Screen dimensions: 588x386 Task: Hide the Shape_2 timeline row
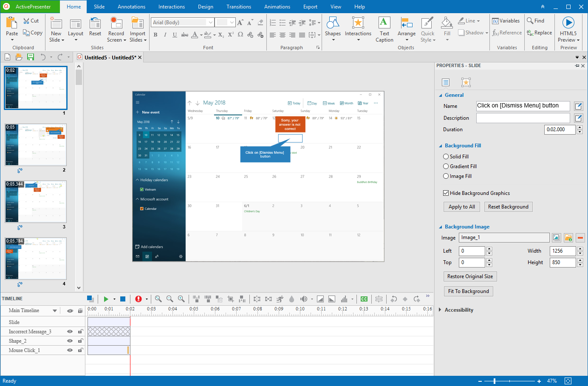click(70, 341)
